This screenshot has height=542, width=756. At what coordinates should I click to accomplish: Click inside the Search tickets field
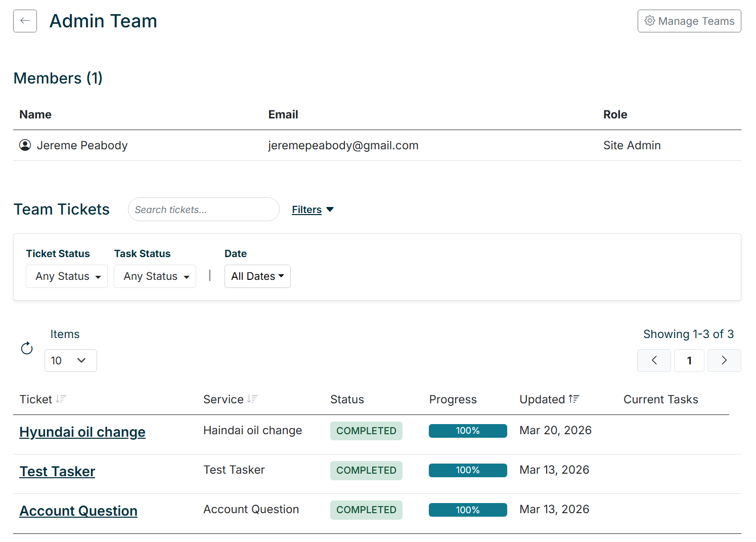click(203, 209)
